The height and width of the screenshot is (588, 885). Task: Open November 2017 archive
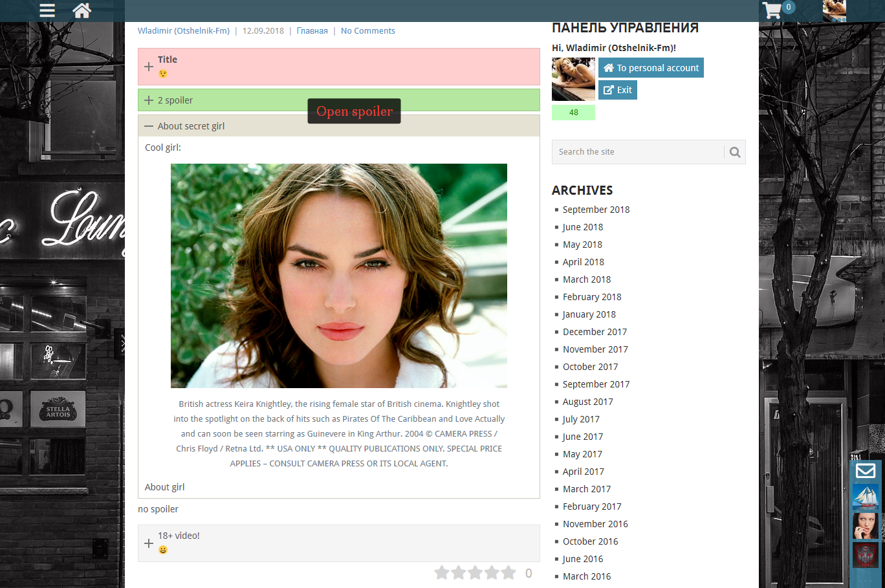(595, 349)
